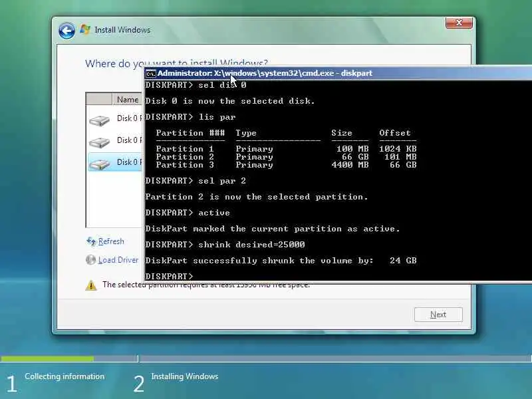Screen dimensions: 532x399
Task: Click the Load Driver disc icon
Action: click(x=90, y=260)
